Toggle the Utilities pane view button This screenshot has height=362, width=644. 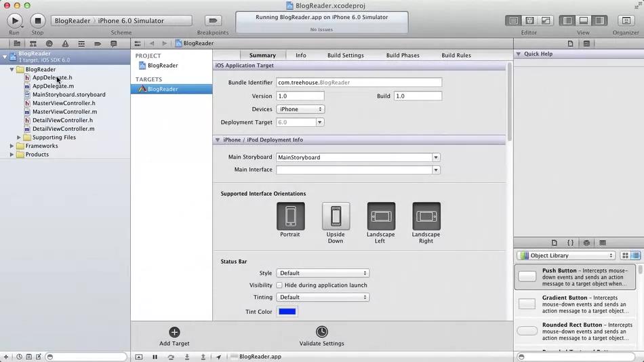point(599,20)
